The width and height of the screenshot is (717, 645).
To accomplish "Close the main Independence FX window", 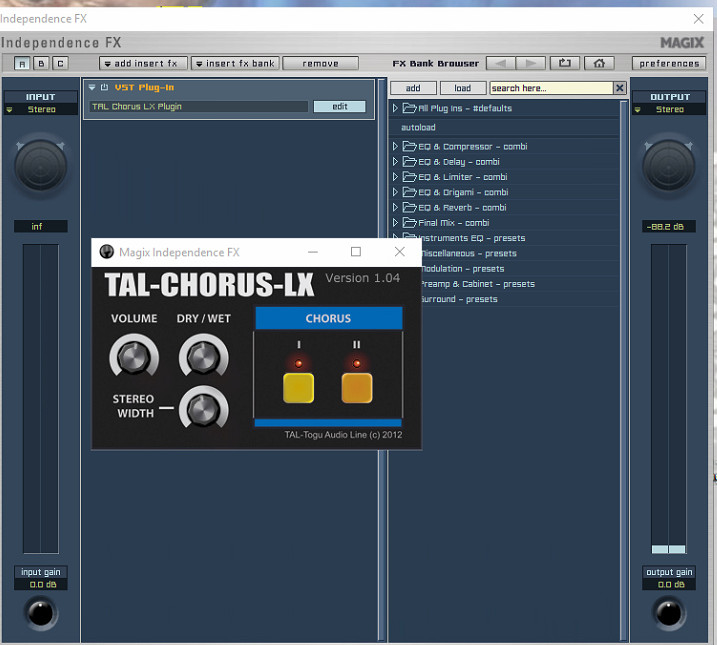I will 698,19.
